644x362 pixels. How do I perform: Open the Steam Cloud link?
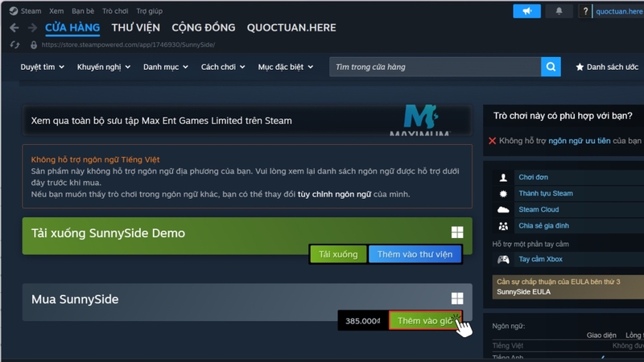[x=539, y=210]
